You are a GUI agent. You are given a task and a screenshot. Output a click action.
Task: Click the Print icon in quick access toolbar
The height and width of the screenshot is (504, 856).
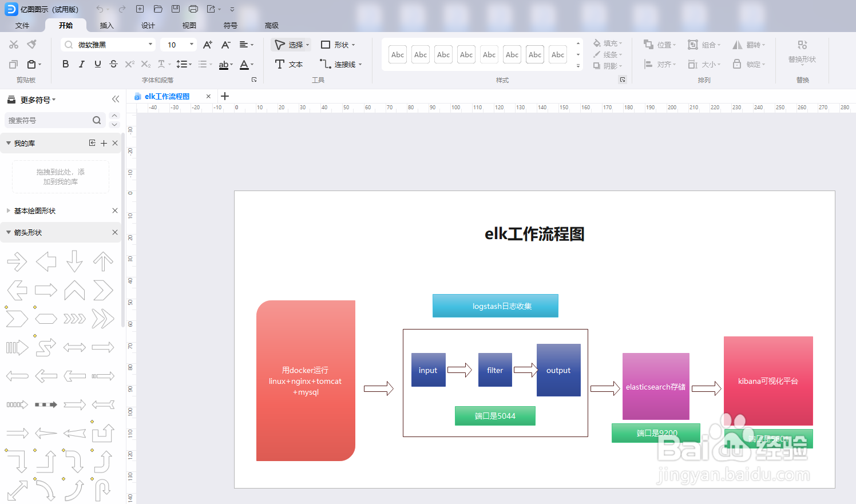click(x=193, y=9)
